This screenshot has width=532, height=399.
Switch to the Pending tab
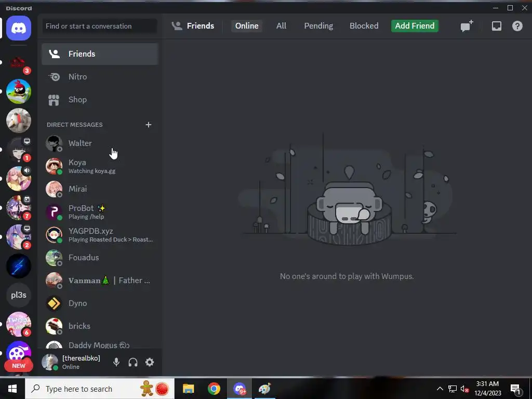pyautogui.click(x=318, y=26)
